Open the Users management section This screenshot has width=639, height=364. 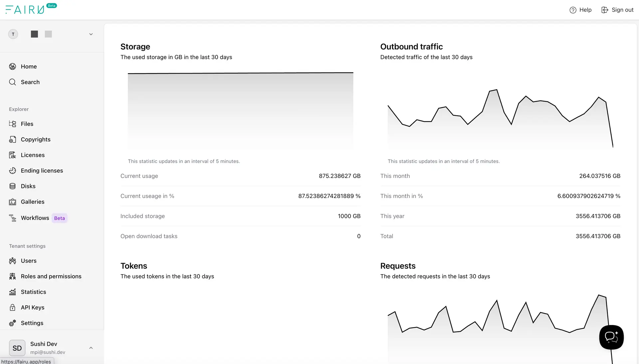tap(29, 261)
